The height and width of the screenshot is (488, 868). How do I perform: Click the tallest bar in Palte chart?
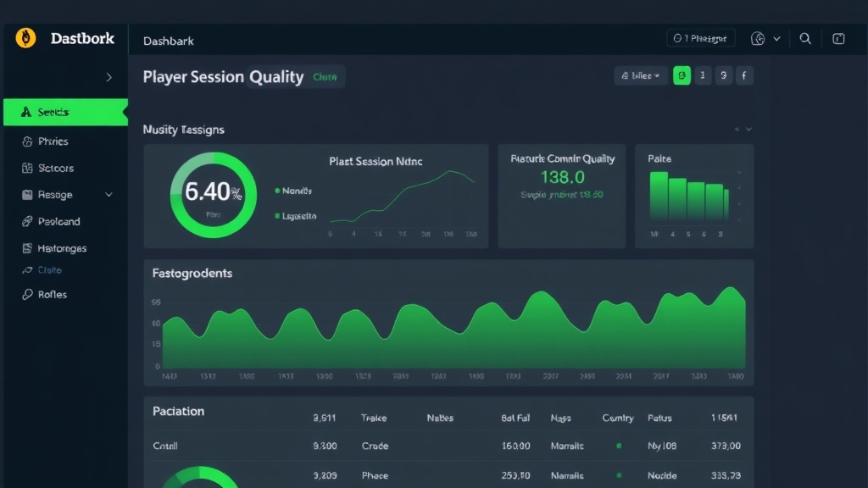(659, 197)
